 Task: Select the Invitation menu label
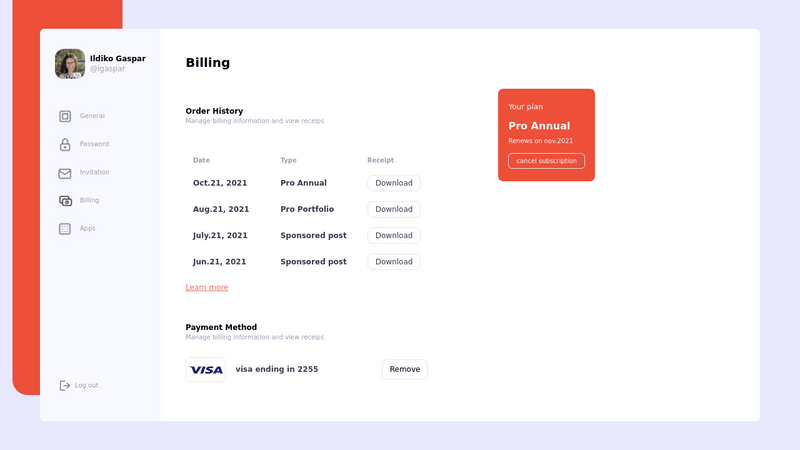tap(94, 172)
